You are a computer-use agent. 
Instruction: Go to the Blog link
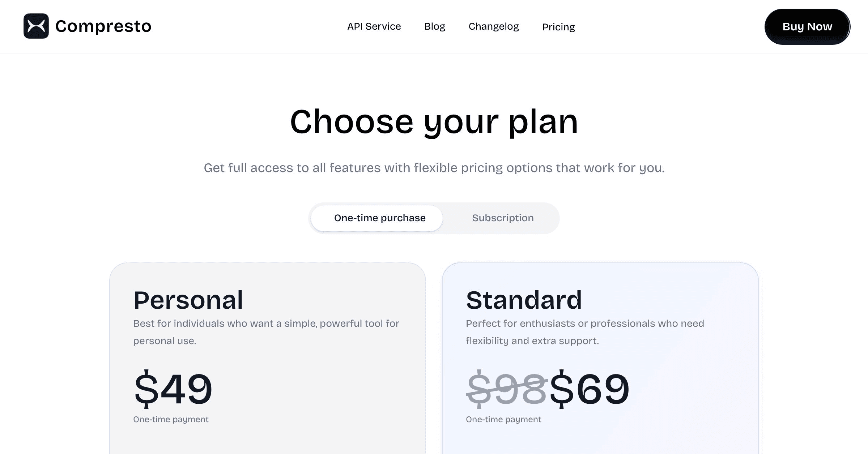[x=435, y=26]
